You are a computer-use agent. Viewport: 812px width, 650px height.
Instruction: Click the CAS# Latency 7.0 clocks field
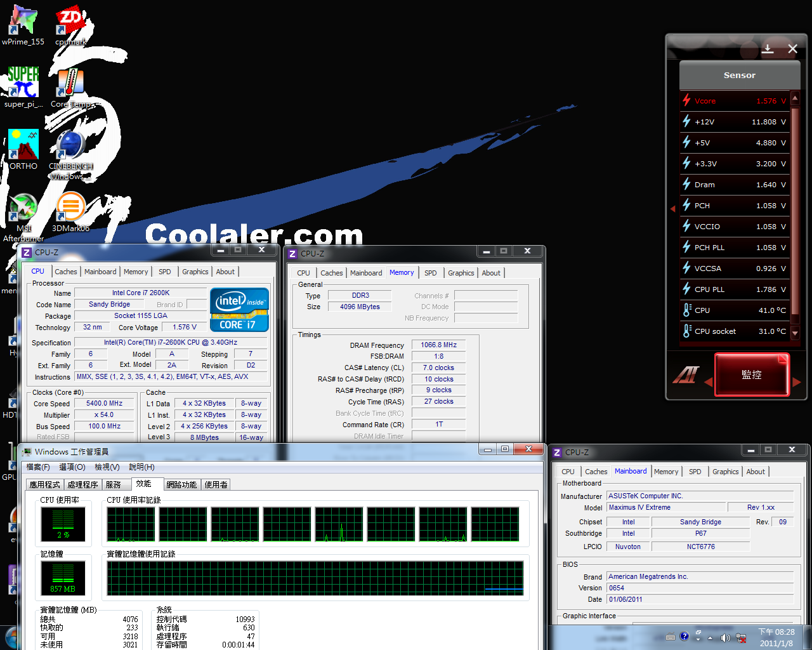pos(439,368)
